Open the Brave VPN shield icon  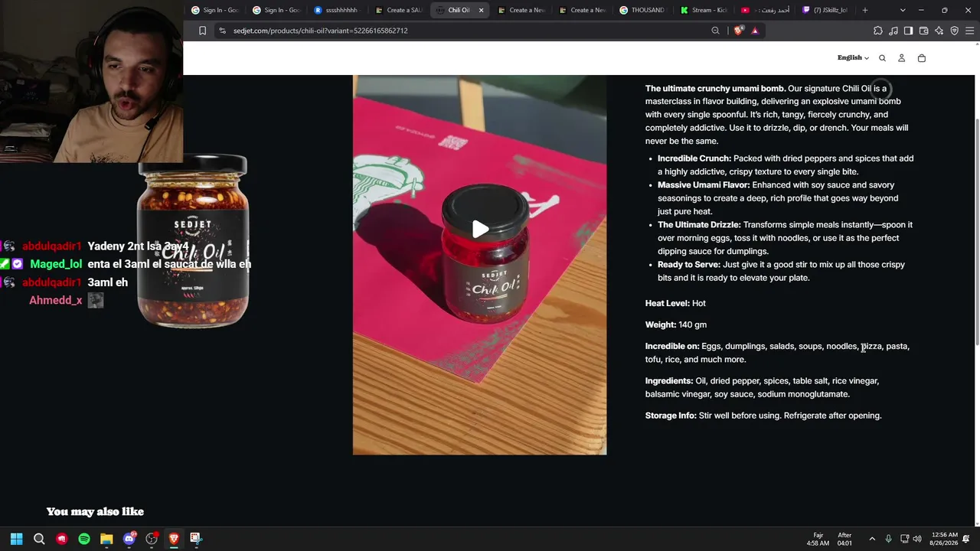pos(954,31)
